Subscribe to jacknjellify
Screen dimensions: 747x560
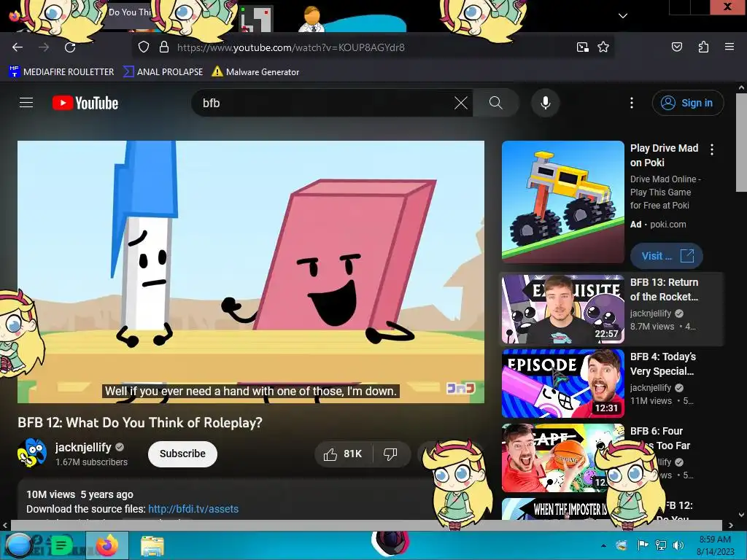(x=182, y=454)
